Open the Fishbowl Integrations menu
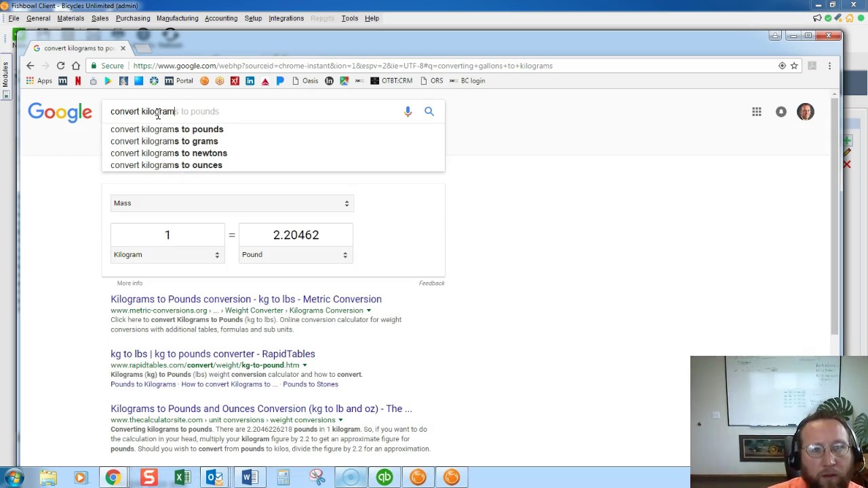 (x=286, y=18)
